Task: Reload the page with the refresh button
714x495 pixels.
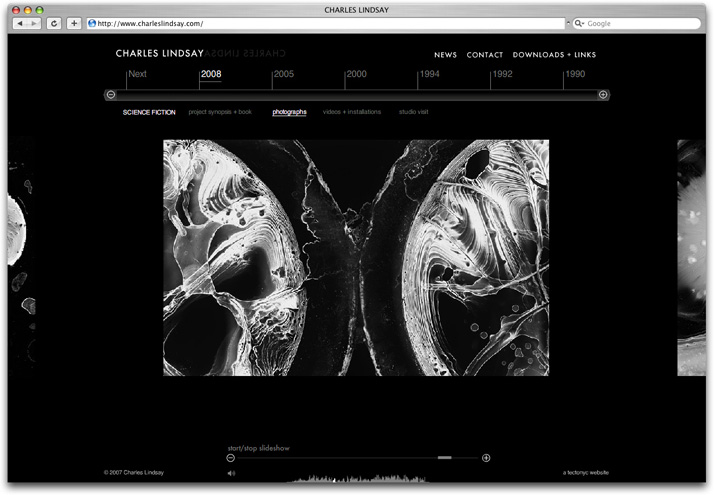Action: pyautogui.click(x=54, y=23)
